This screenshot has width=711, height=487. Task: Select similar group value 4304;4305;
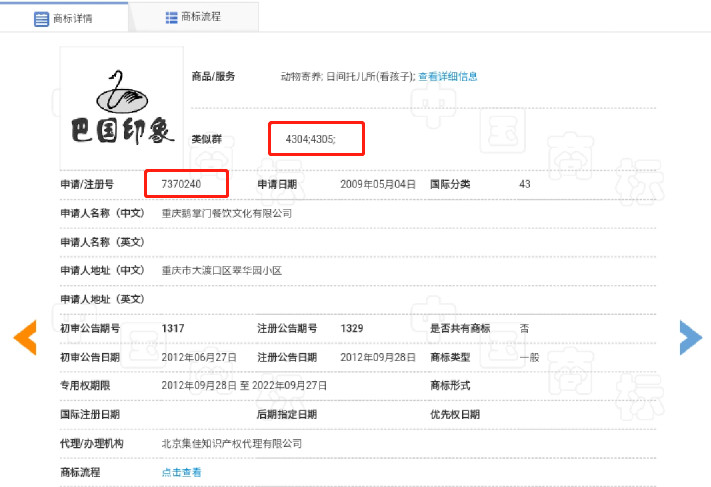[311, 139]
